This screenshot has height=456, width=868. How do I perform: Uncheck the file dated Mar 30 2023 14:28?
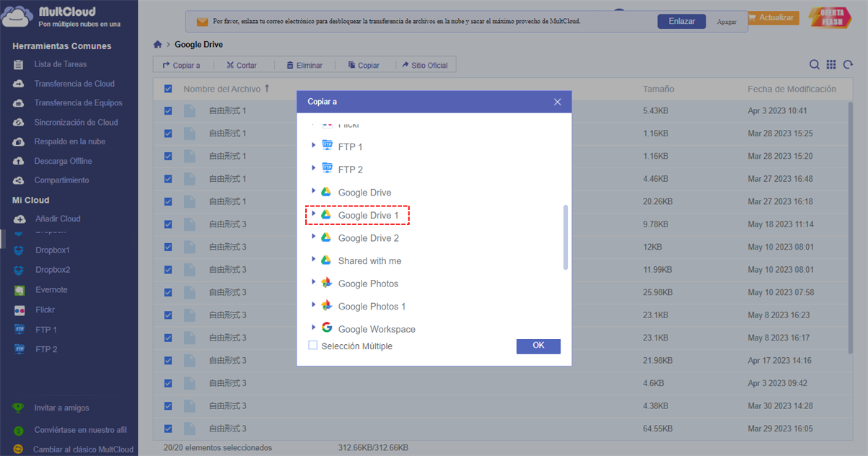click(168, 405)
